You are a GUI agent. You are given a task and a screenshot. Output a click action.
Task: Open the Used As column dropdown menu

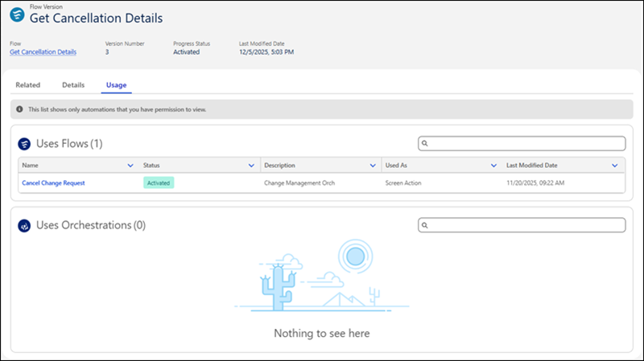[493, 166]
